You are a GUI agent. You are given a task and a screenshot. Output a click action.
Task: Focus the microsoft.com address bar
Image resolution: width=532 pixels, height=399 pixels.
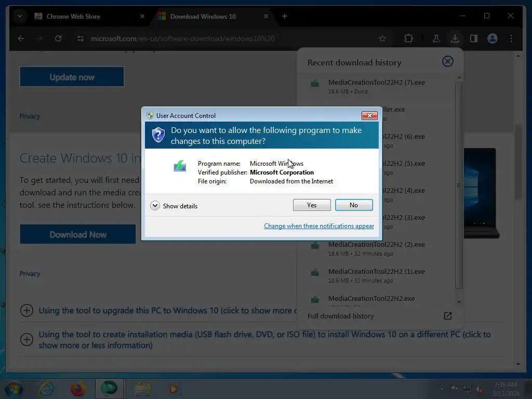click(182, 38)
